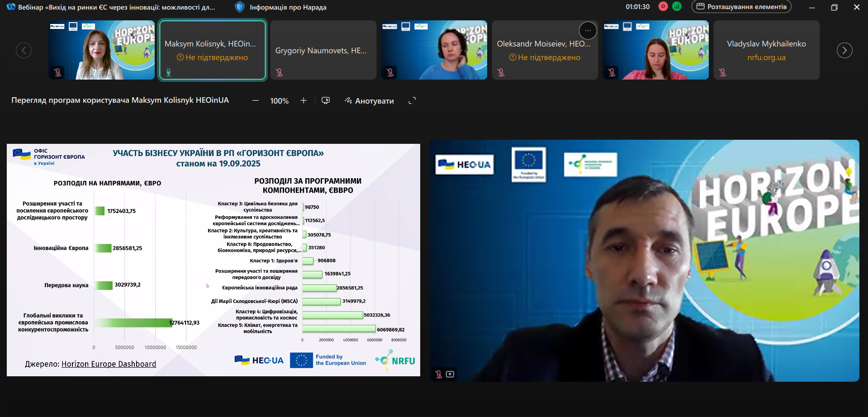This screenshot has width=868, height=417.
Task: Click the 6069869,82 bar value in the slide
Action: [391, 330]
